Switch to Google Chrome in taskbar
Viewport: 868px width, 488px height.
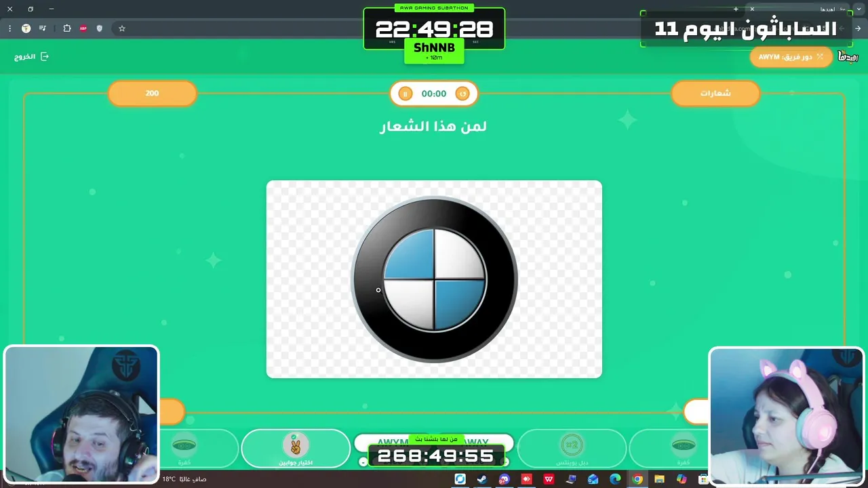tap(637, 479)
